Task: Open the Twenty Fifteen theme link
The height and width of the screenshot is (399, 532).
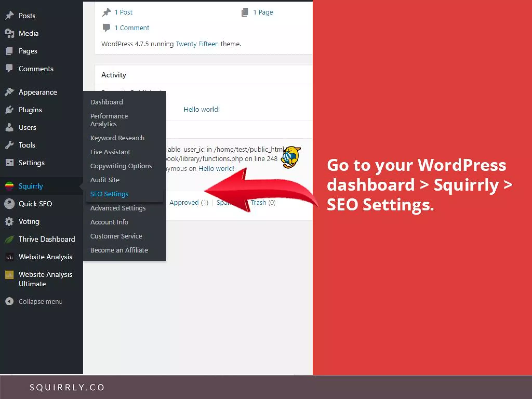Action: tap(197, 44)
